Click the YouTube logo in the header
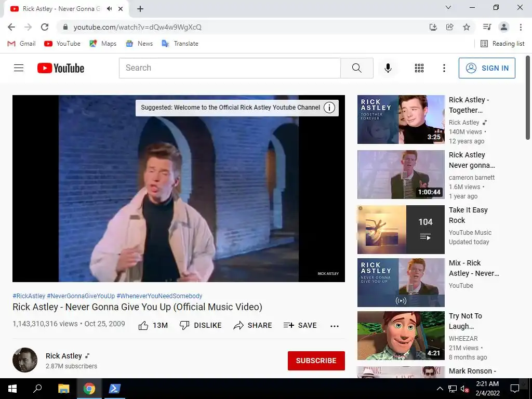532x399 pixels. pos(61,68)
